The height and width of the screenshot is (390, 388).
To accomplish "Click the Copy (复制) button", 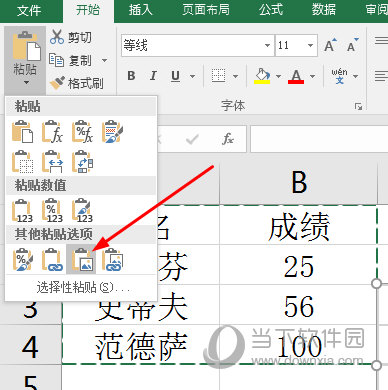I will click(70, 61).
